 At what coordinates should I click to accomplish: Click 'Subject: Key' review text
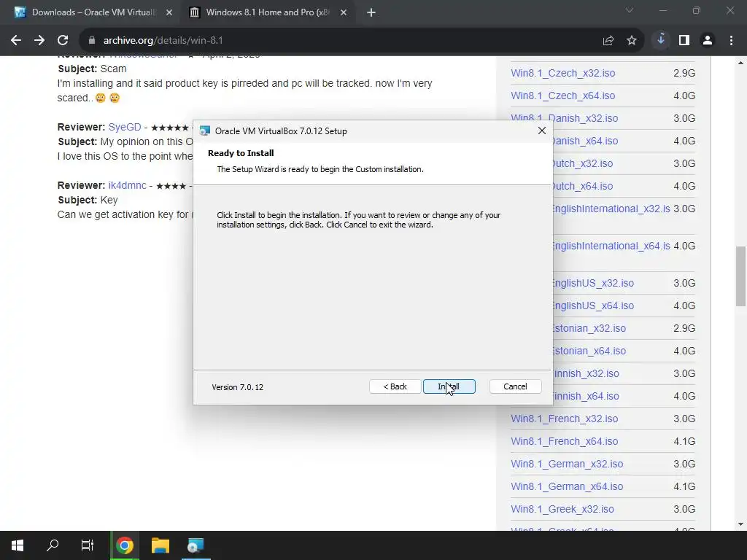[x=88, y=200]
